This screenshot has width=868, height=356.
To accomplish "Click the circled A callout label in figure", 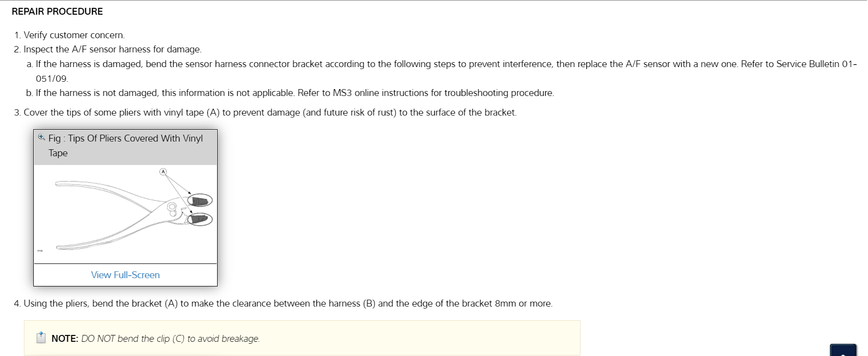I will coord(163,171).
